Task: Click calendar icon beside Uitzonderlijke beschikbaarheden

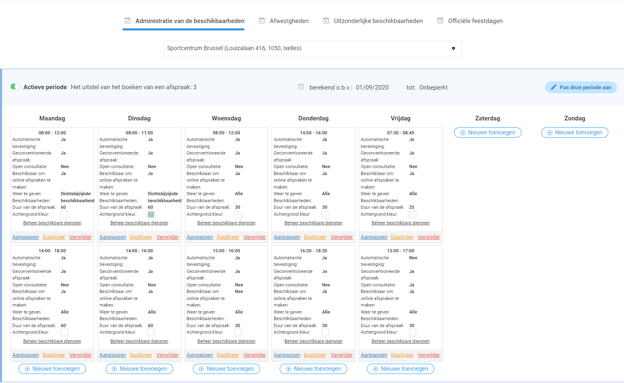Action: click(326, 21)
